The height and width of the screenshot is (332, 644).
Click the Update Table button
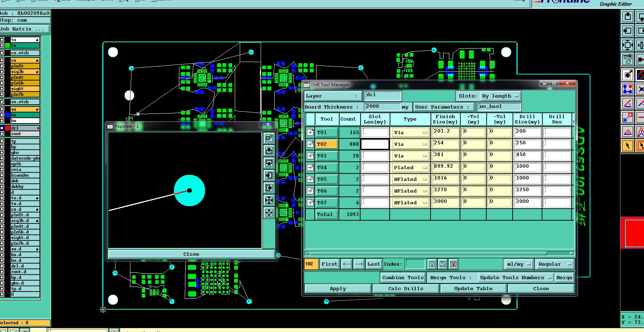point(473,289)
